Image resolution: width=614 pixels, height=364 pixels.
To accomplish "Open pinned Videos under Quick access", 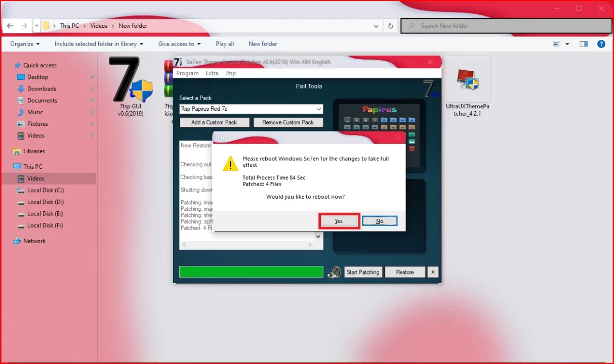I will (x=35, y=135).
